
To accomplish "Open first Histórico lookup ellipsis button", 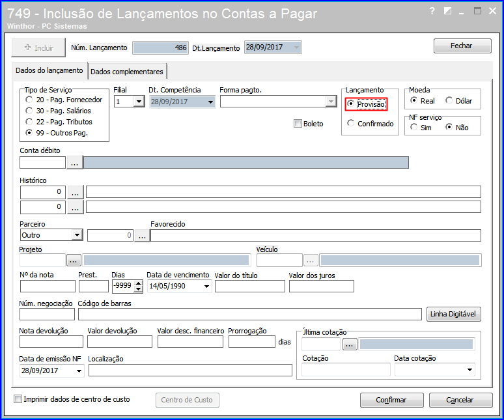I will click(x=76, y=192).
